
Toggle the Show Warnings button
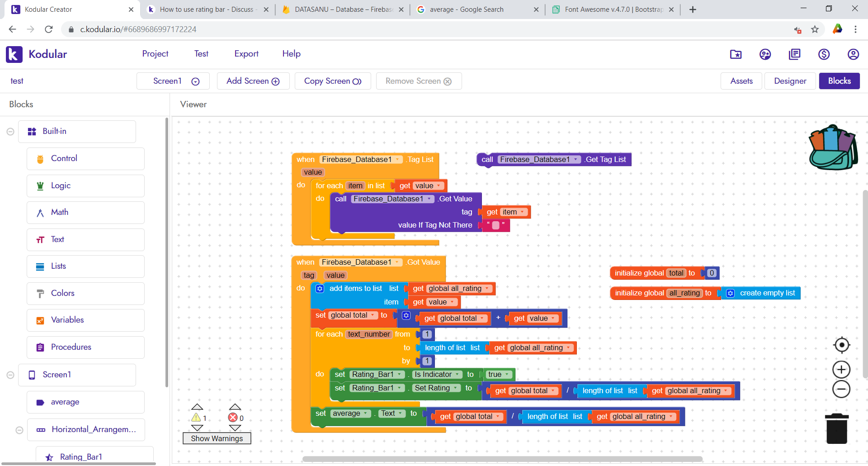217,438
